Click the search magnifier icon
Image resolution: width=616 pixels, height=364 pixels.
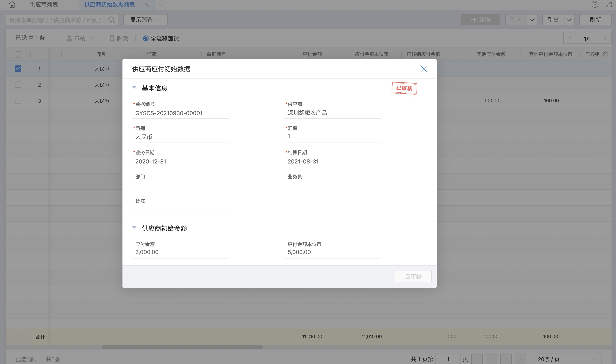111,20
